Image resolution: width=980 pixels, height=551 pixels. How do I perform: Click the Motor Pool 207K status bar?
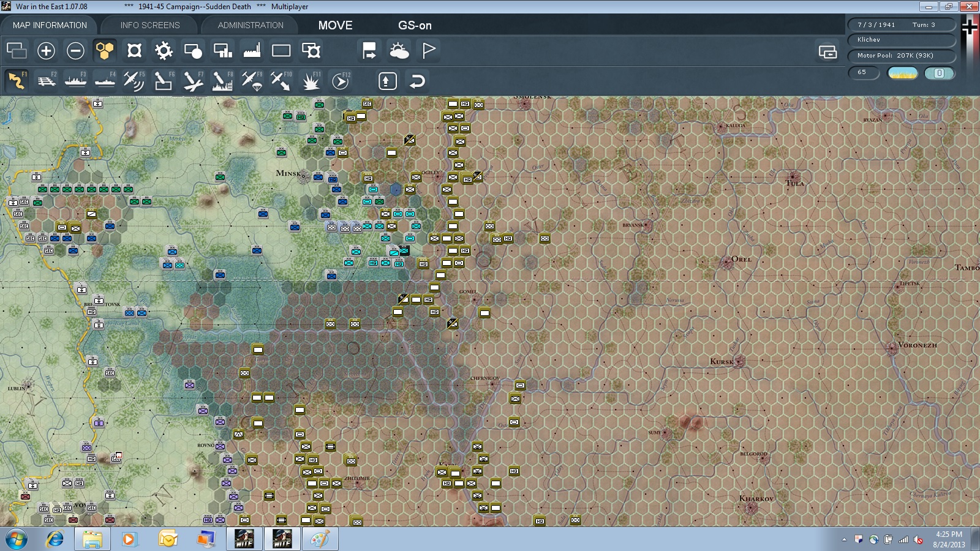902,56
